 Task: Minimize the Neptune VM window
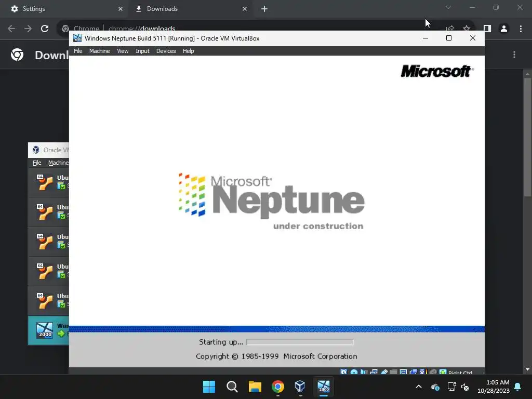click(425, 38)
